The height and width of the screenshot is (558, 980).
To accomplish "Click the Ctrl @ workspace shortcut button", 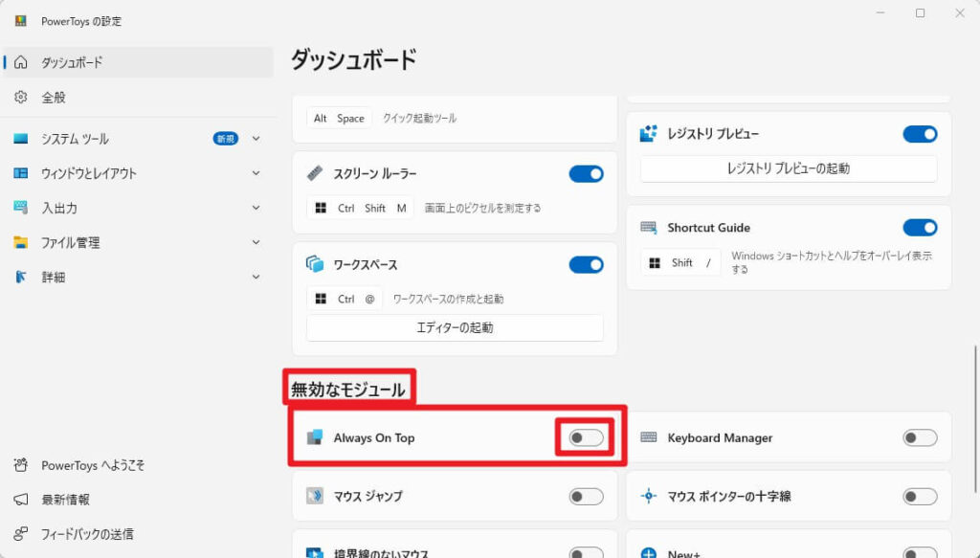I will [345, 299].
